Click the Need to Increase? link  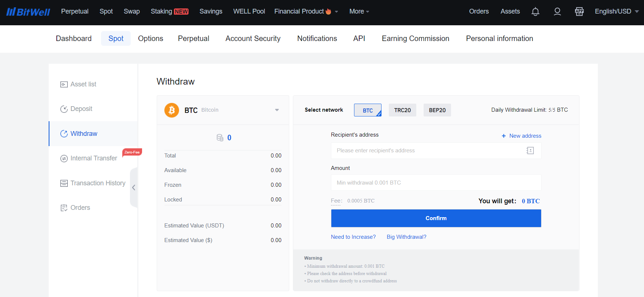353,237
